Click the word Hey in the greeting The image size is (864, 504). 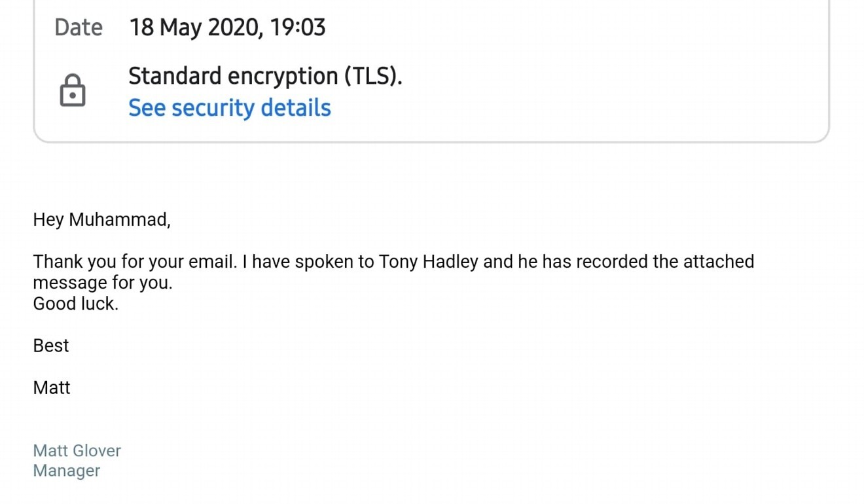[x=48, y=220]
